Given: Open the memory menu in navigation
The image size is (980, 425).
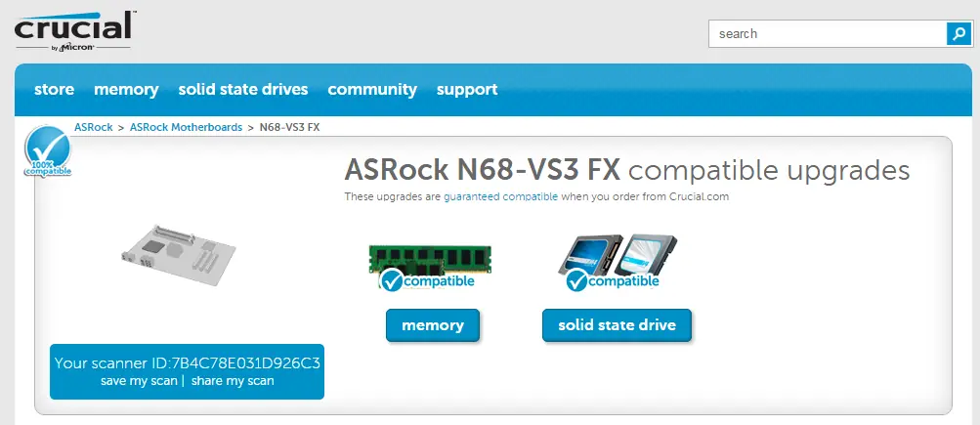Looking at the screenshot, I should coord(126,89).
